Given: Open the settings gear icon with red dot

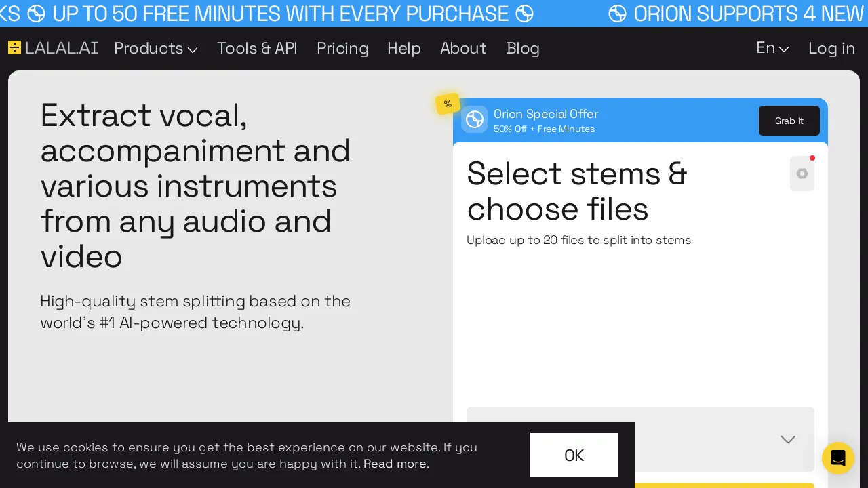Looking at the screenshot, I should [x=802, y=174].
